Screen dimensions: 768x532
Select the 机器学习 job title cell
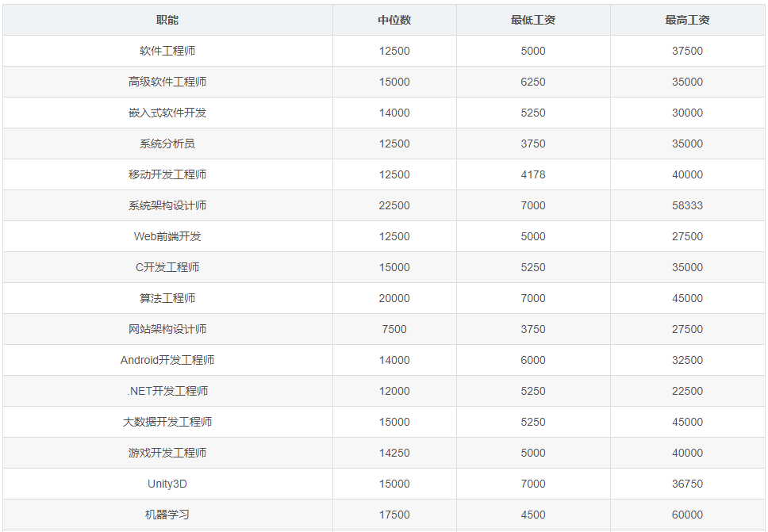click(x=167, y=515)
